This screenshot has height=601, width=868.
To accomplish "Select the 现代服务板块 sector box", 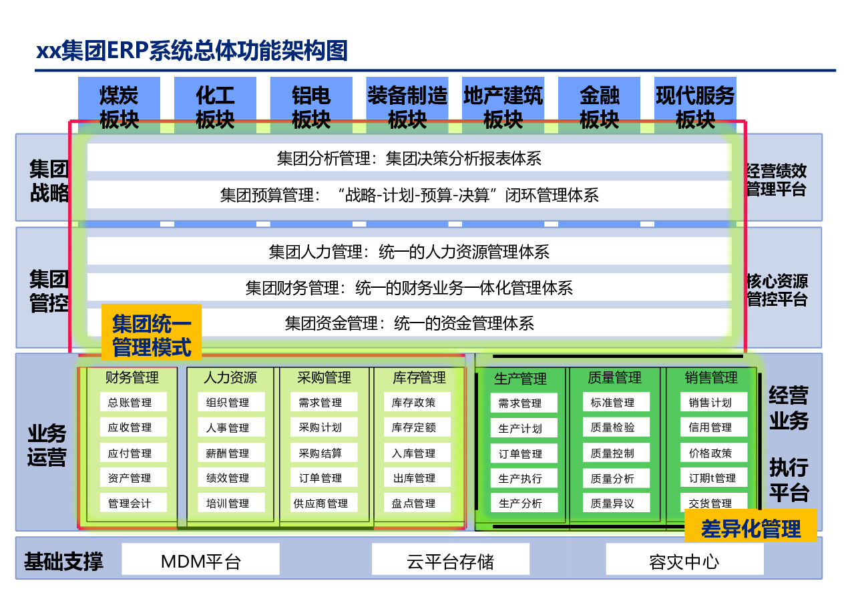I will pos(694,107).
